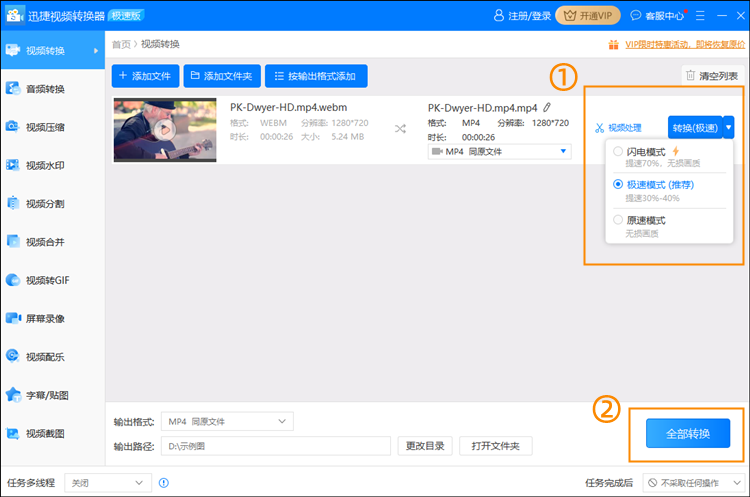Viewport: 750px width, 497px height.
Task: Click the source file size 5.24 MB
Action: (x=348, y=137)
